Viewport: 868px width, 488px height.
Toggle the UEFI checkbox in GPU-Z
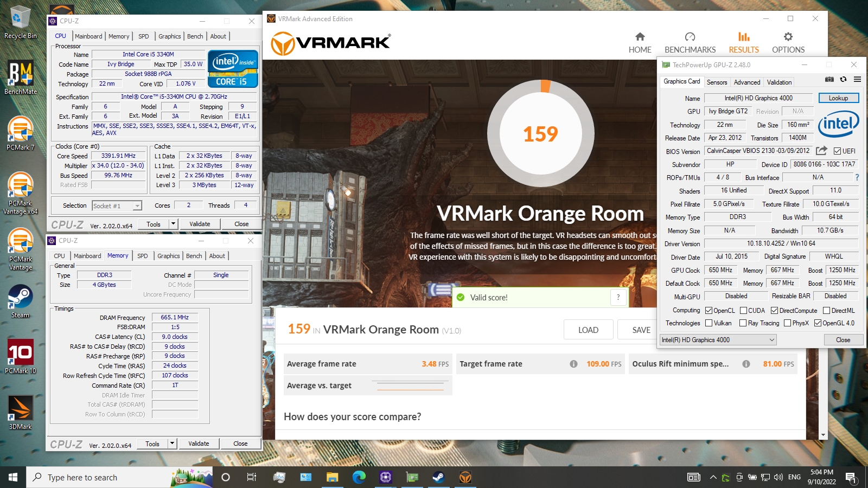[x=837, y=151]
